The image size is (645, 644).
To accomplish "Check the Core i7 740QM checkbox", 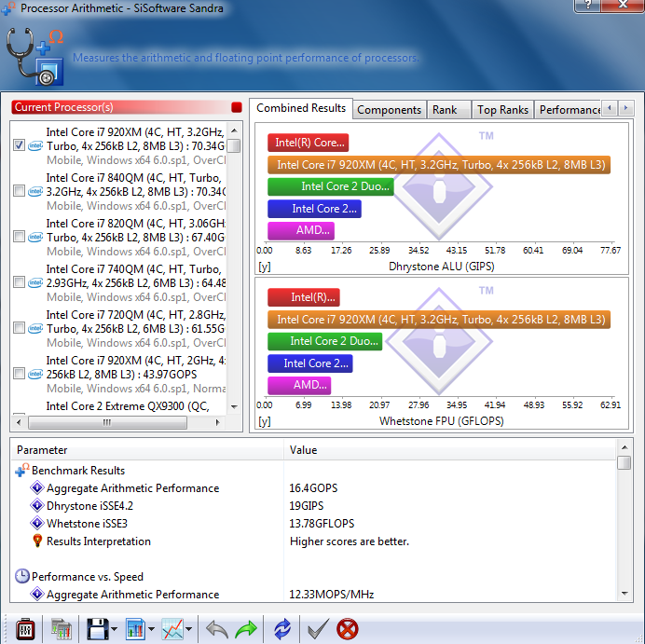I will tap(19, 282).
